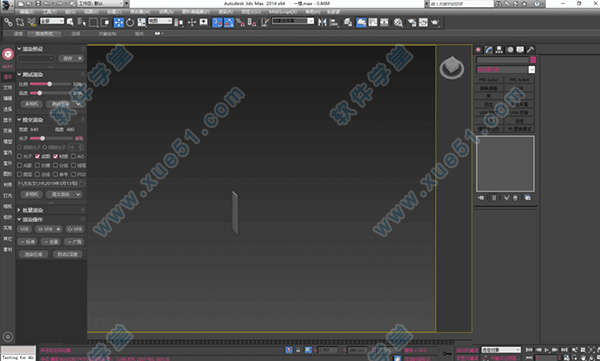Toggle the PSD output checkbox
Viewport: 600px width, 361px height.
point(73,174)
